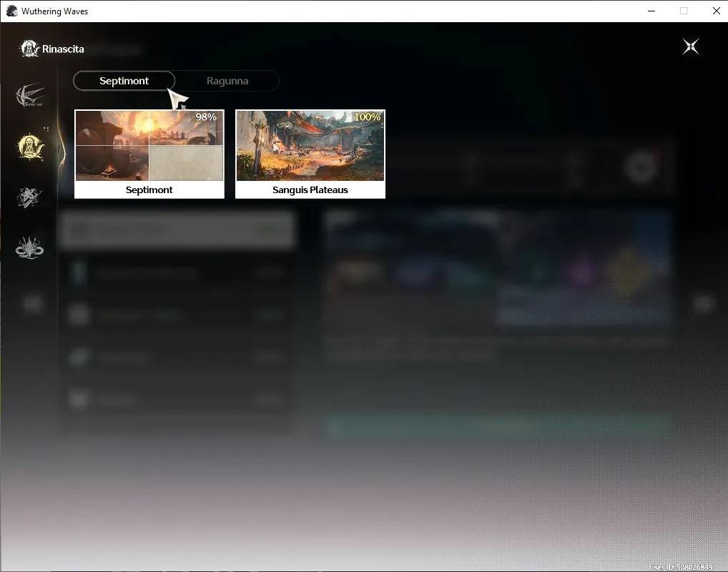Click the 98% progress label on Septimont
The height and width of the screenshot is (572, 728).
click(x=206, y=117)
